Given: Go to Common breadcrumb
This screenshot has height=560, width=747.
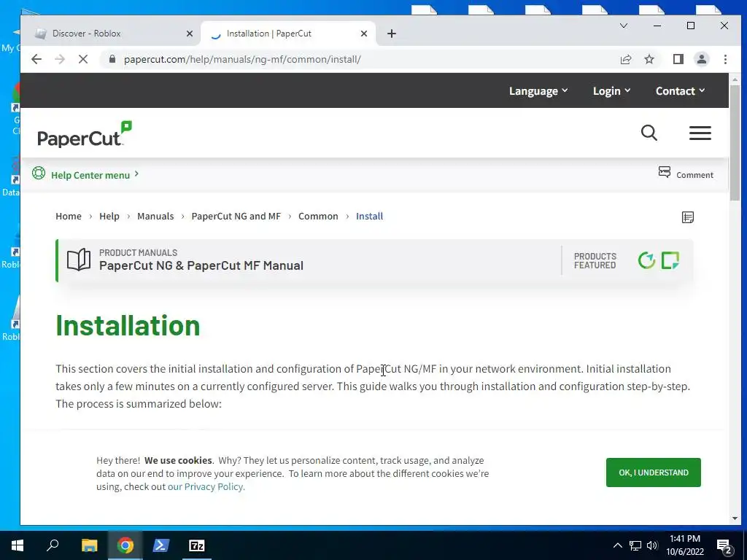Looking at the screenshot, I should [318, 216].
